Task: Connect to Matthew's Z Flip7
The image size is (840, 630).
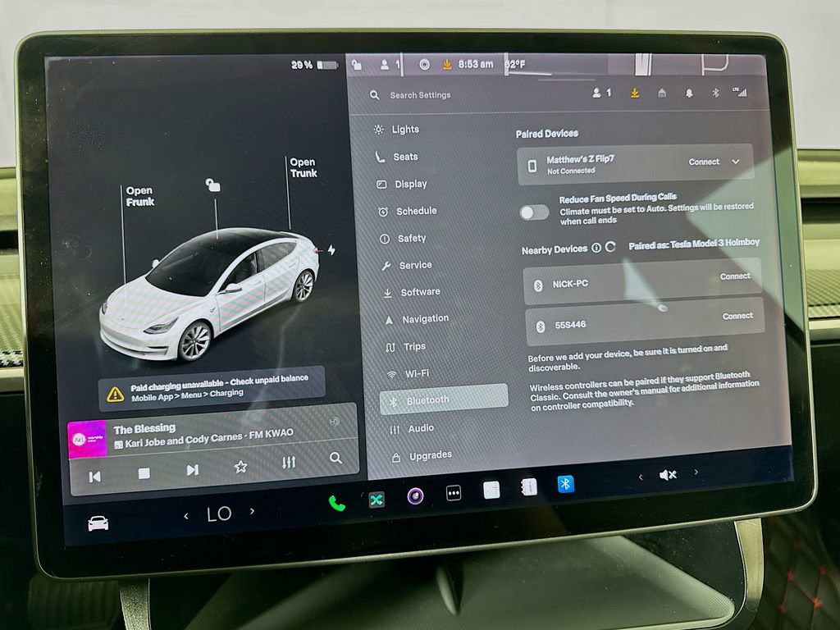Action: click(703, 162)
